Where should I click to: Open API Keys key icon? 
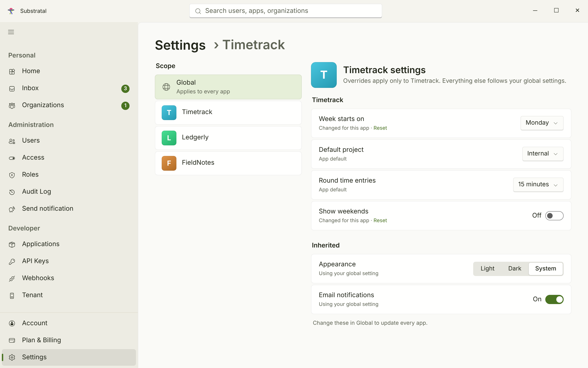(12, 262)
